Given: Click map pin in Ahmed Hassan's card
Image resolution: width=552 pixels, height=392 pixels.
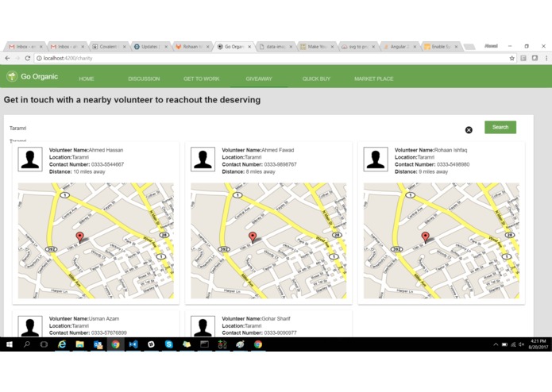Looking at the screenshot, I should pyautogui.click(x=80, y=237).
